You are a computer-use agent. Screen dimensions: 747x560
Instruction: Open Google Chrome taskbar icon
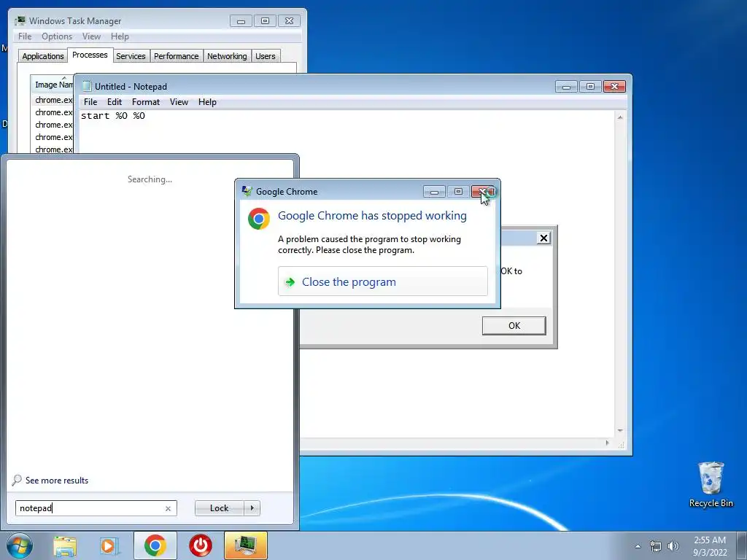[155, 545]
